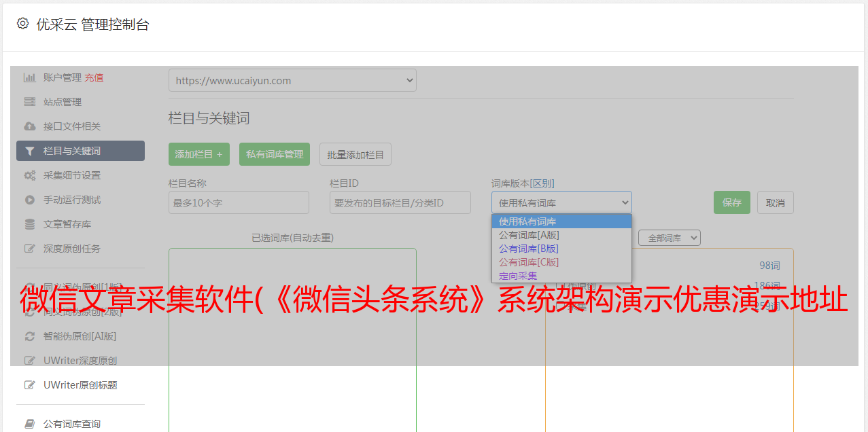Click the server icon for 站点管理
The height and width of the screenshot is (432, 868).
tap(29, 102)
